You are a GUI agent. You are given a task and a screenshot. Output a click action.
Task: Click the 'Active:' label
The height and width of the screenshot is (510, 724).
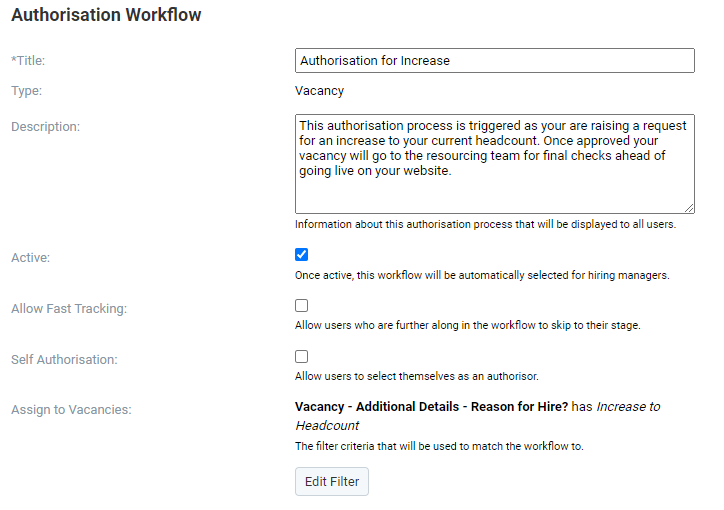(30, 258)
